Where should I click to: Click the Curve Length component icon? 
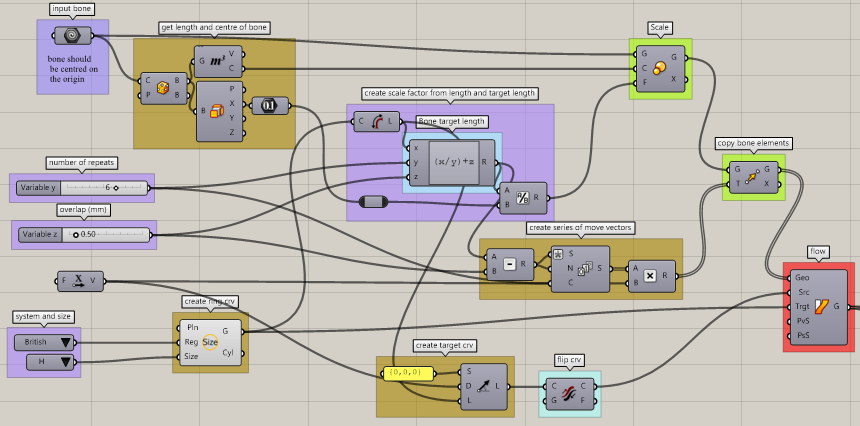[x=378, y=123]
